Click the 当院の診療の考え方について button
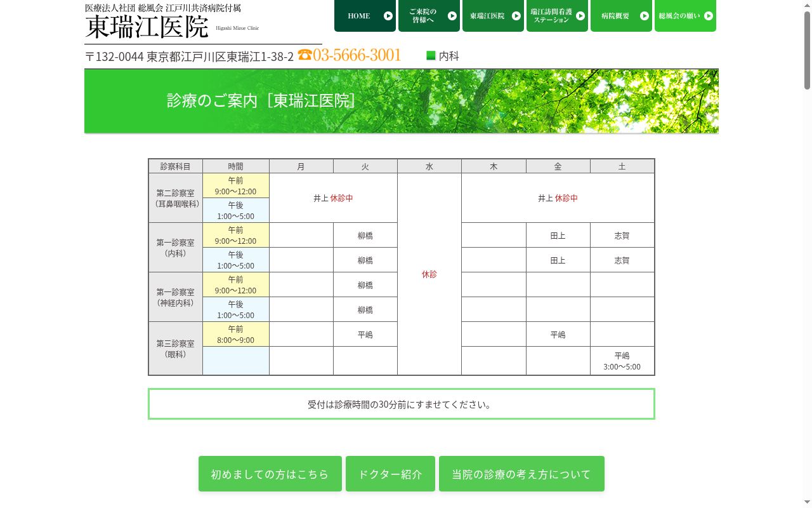 521,474
